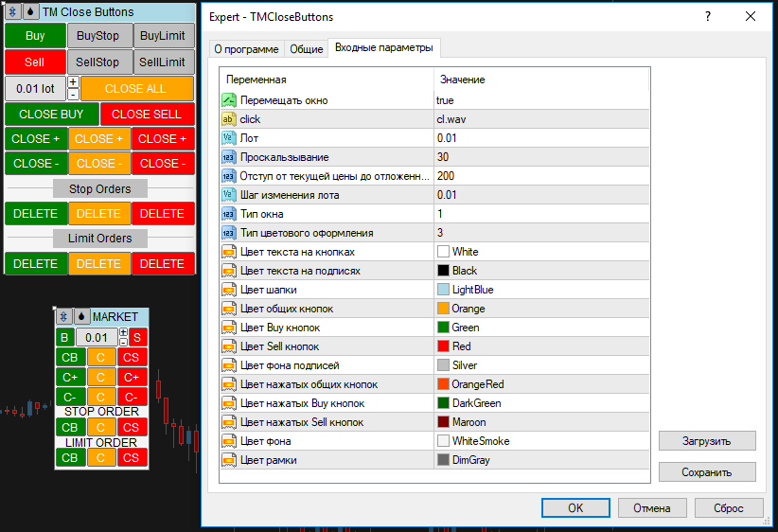778x532 pixels.
Task: Click the Сброс button
Action: tap(729, 507)
